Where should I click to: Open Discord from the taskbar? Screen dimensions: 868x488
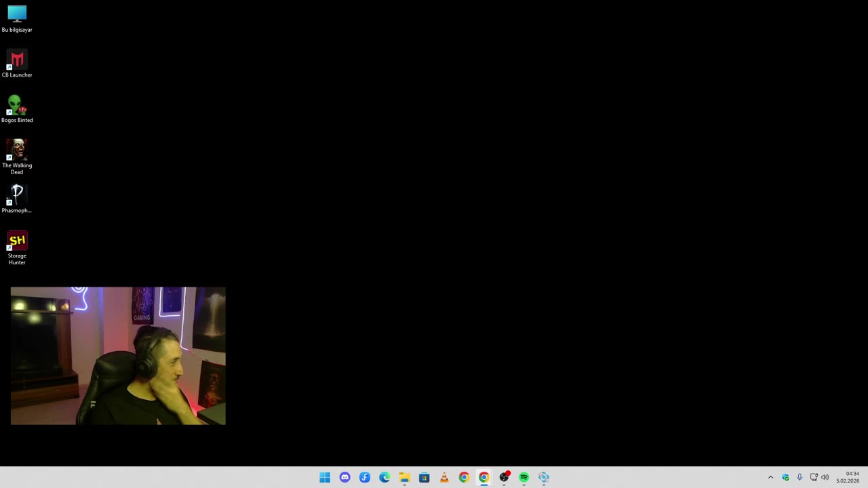(344, 477)
